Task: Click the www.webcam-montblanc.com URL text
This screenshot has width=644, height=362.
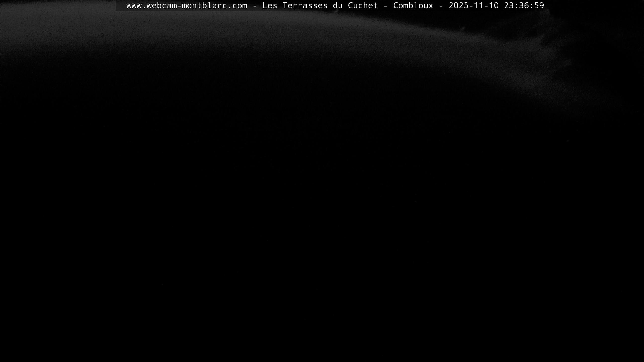Action: pyautogui.click(x=187, y=6)
